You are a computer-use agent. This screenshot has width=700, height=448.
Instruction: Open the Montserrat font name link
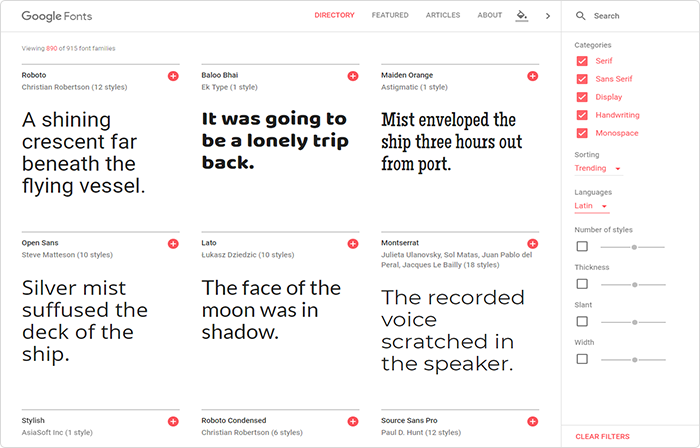click(x=400, y=243)
